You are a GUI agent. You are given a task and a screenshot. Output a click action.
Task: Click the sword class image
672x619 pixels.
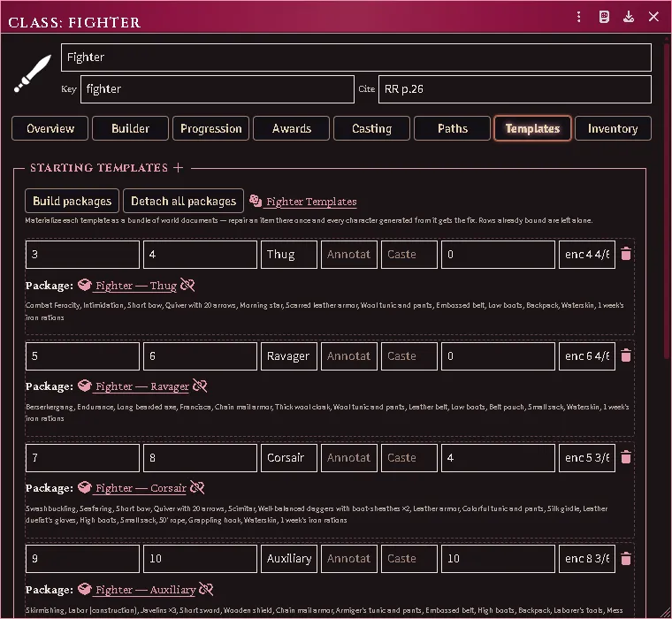pyautogui.click(x=33, y=73)
